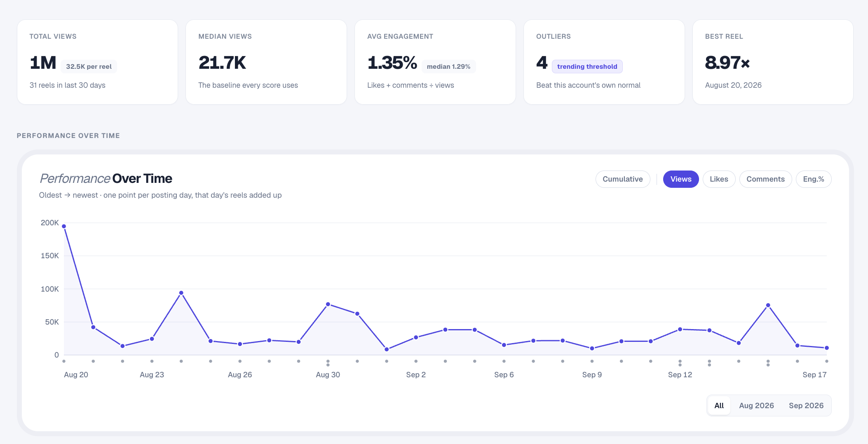Click 'The baseline every score uses' text
The width and height of the screenshot is (868, 444).
tap(248, 85)
